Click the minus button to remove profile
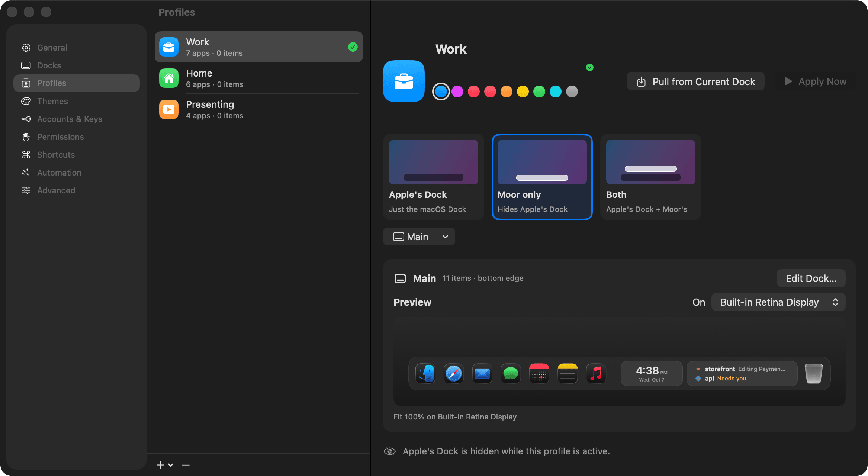This screenshot has width=868, height=476. (186, 465)
